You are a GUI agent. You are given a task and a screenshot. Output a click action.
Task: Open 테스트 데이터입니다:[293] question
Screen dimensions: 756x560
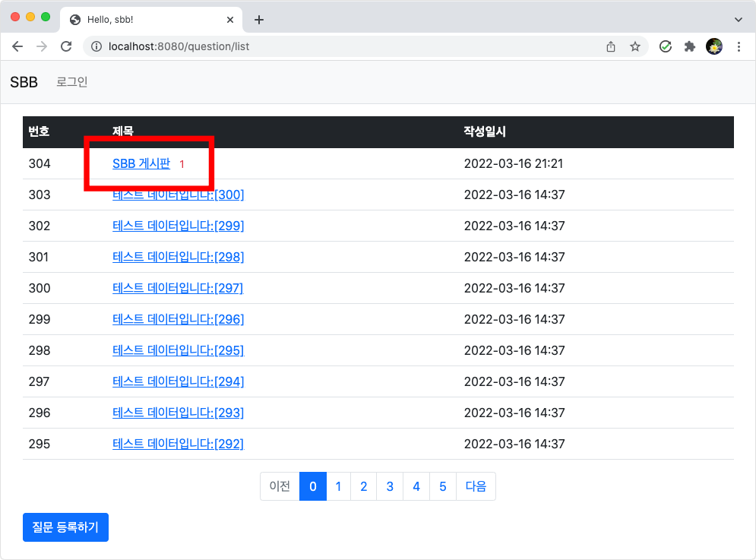click(179, 413)
